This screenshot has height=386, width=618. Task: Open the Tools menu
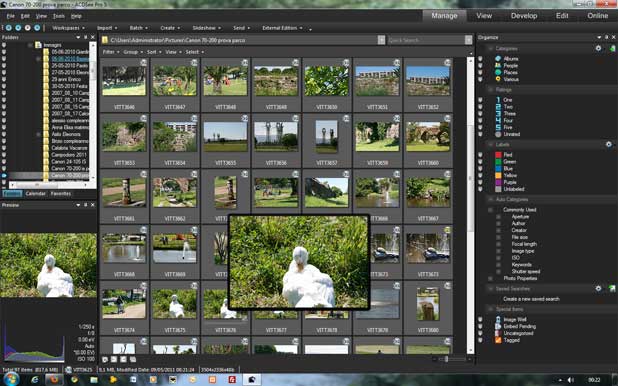click(x=59, y=16)
